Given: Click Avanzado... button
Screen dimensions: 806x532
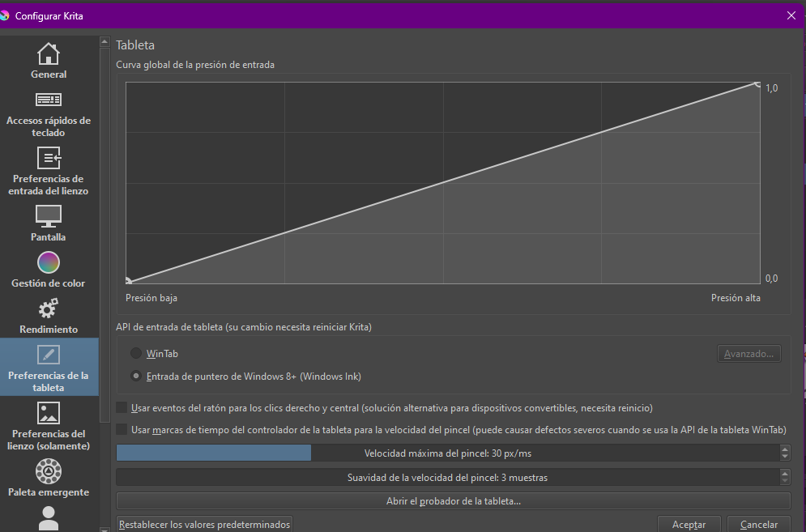Looking at the screenshot, I should [x=749, y=354].
